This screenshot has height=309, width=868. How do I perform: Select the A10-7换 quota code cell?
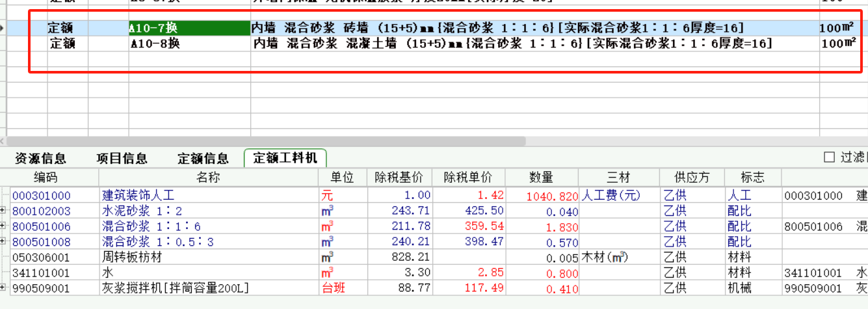[x=189, y=28]
